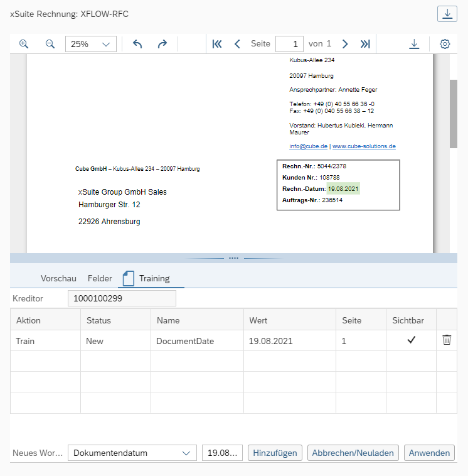Go to the next page
Screen dimensions: 468x476
coord(345,44)
